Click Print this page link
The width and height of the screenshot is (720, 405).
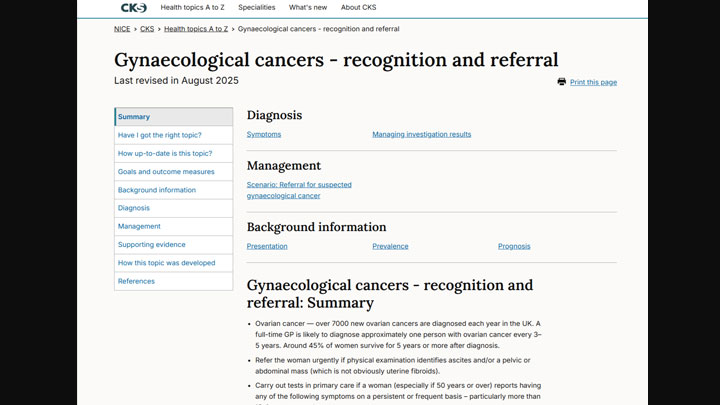pyautogui.click(x=593, y=82)
